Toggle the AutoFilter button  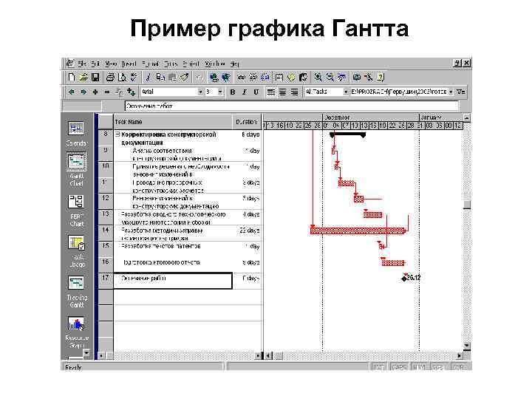[461, 92]
